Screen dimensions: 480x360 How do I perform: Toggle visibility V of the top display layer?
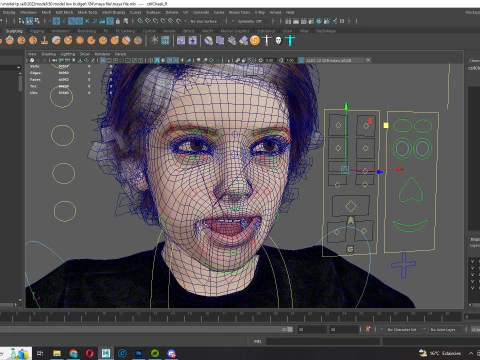(472, 261)
